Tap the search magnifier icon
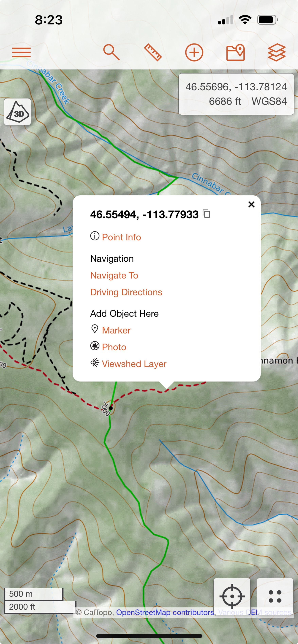298x644 pixels. [111, 52]
